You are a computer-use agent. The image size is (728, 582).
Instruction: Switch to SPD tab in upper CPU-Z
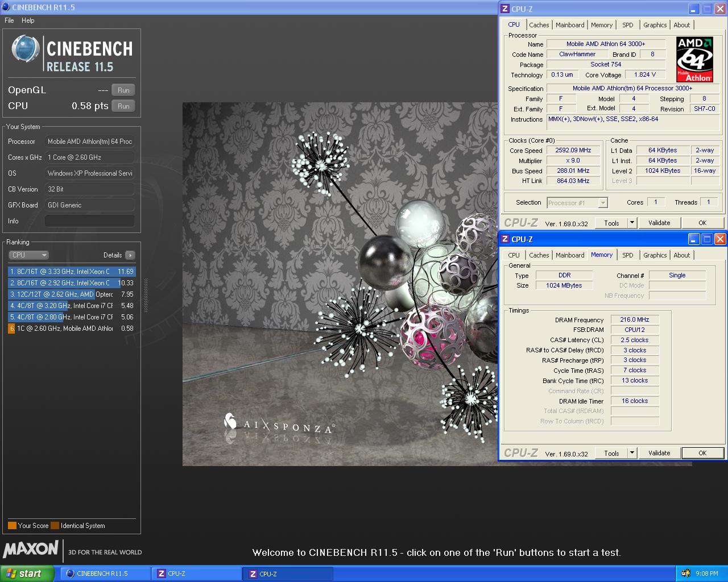pyautogui.click(x=628, y=25)
